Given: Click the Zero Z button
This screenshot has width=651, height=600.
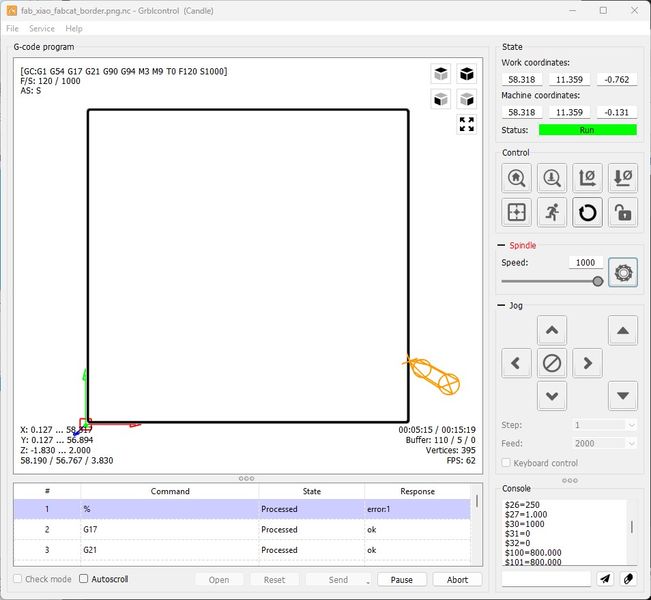Looking at the screenshot, I should click(x=623, y=178).
